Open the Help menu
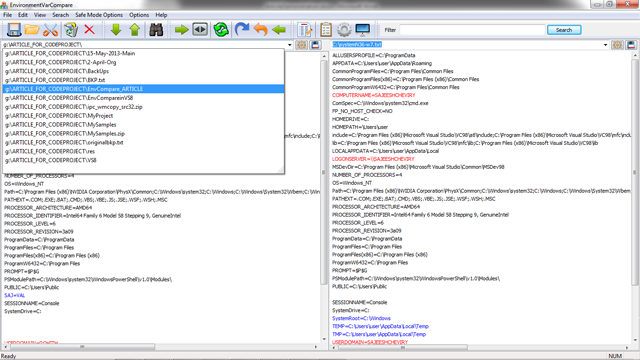 point(161,15)
